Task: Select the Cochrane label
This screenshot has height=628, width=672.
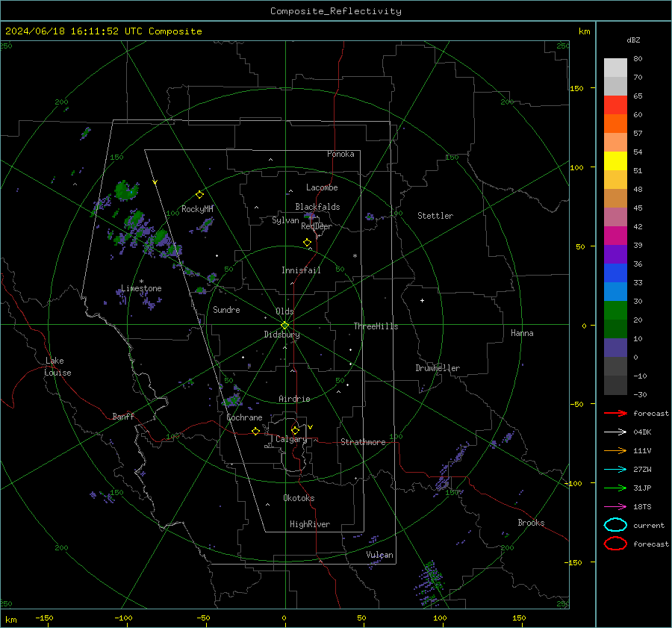Action: coord(244,417)
